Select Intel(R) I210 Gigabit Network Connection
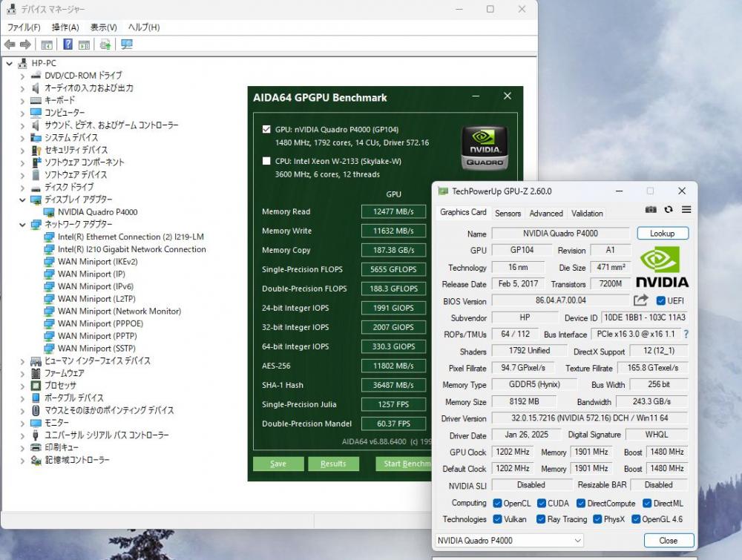The width and height of the screenshot is (742, 560). [x=131, y=249]
